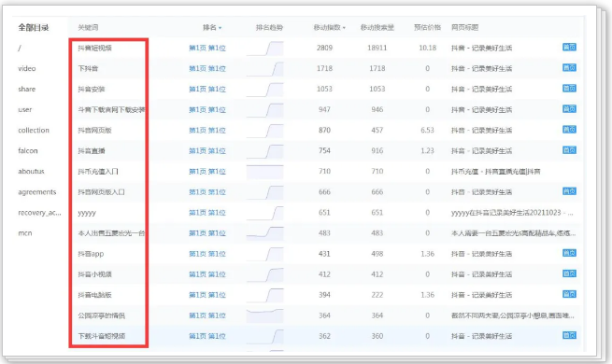Open the rank link for 抖音直播
612x364 pixels.
(207, 151)
